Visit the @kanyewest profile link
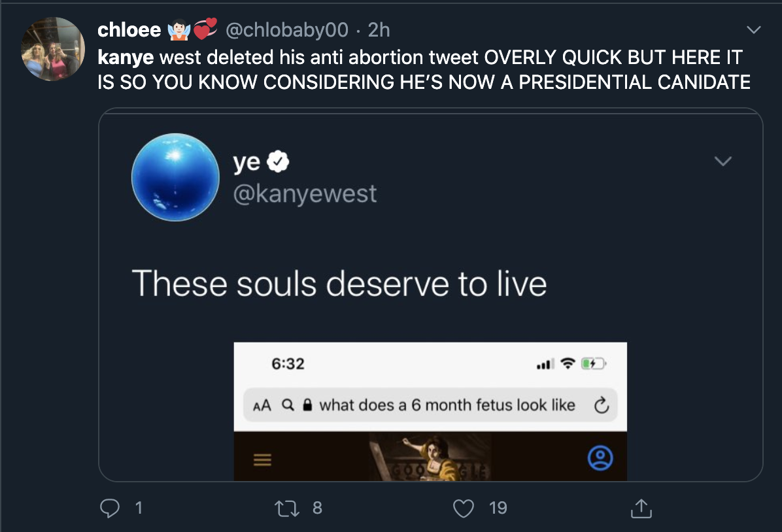This screenshot has height=532, width=782. tap(305, 193)
